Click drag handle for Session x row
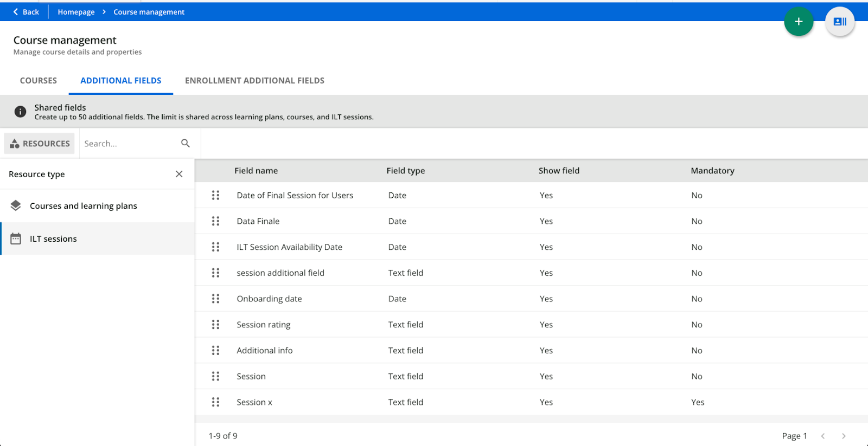 215,402
